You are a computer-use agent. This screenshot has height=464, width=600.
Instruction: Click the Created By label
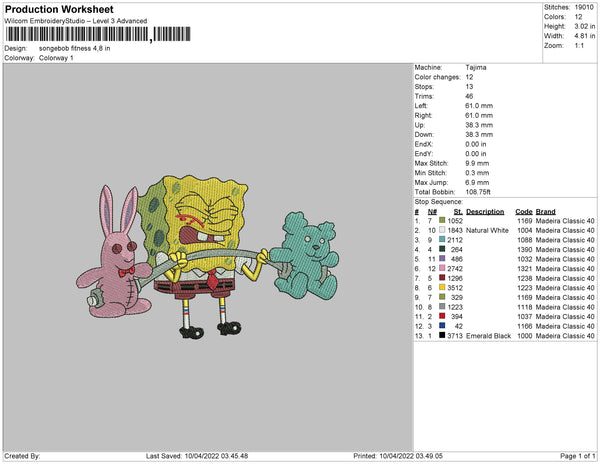(x=22, y=456)
